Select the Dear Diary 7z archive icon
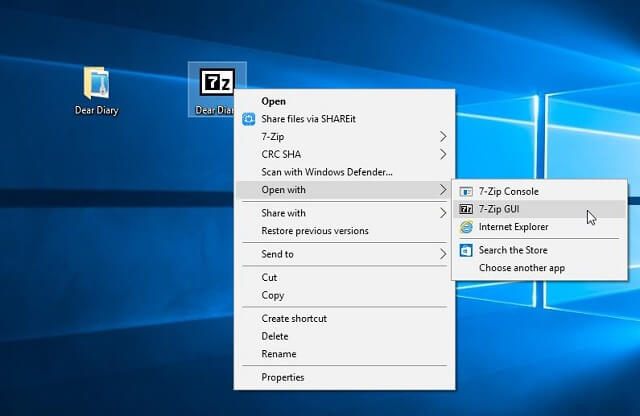 [x=217, y=82]
